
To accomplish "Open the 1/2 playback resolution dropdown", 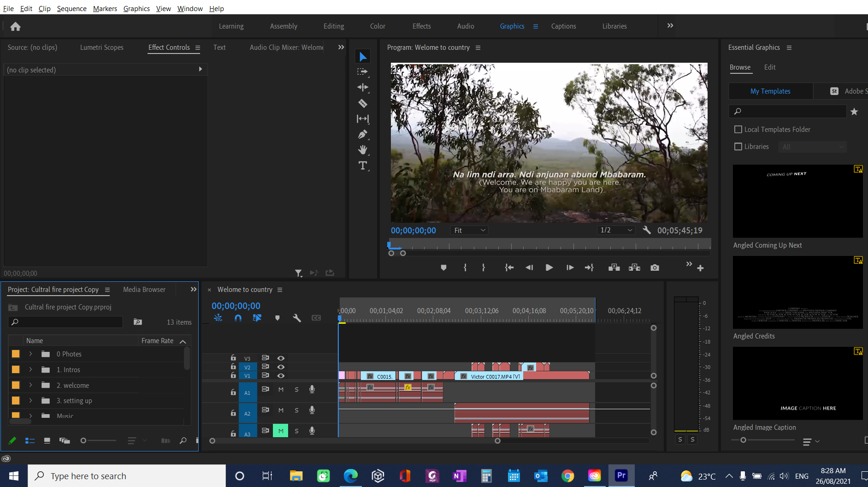I will tap(615, 230).
